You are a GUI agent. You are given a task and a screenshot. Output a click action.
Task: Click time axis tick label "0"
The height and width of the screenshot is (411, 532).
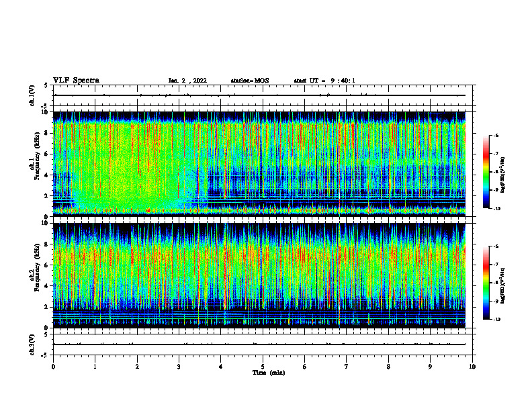[x=53, y=367]
